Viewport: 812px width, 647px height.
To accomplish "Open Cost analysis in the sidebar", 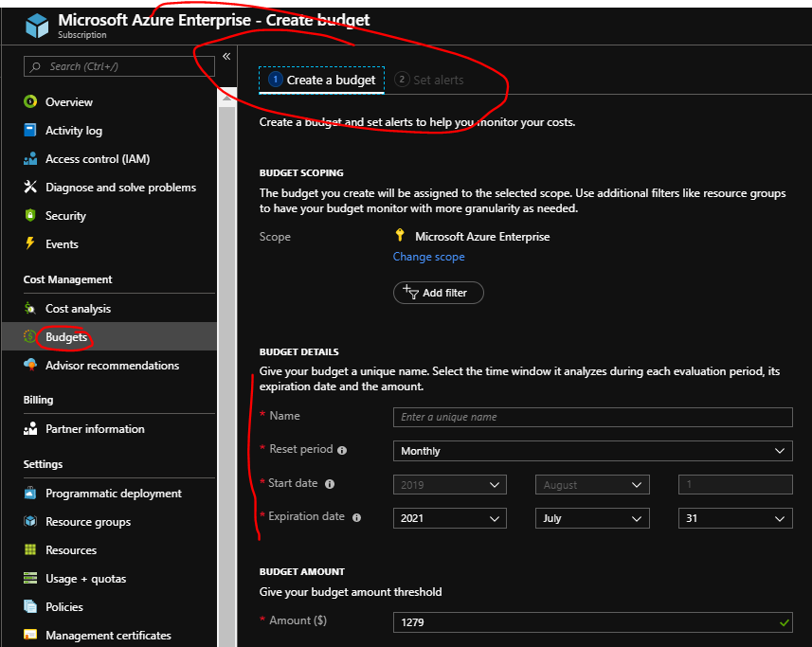I will [79, 309].
